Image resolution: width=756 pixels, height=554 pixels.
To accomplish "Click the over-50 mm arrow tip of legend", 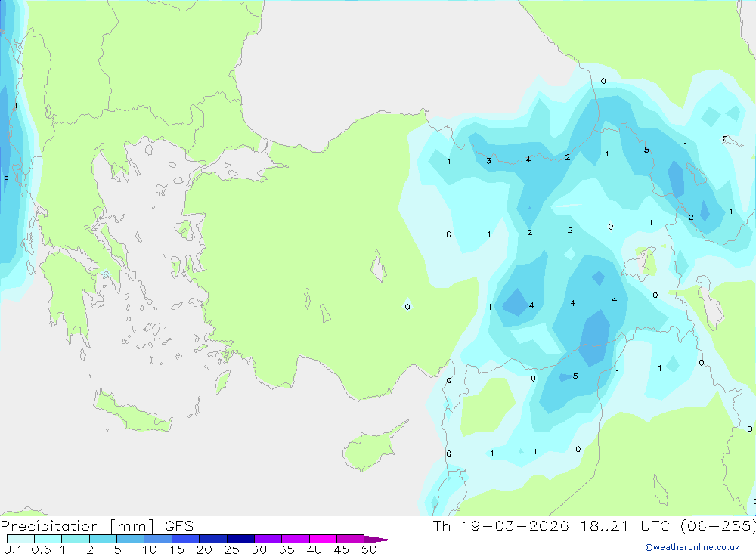I will (x=378, y=540).
